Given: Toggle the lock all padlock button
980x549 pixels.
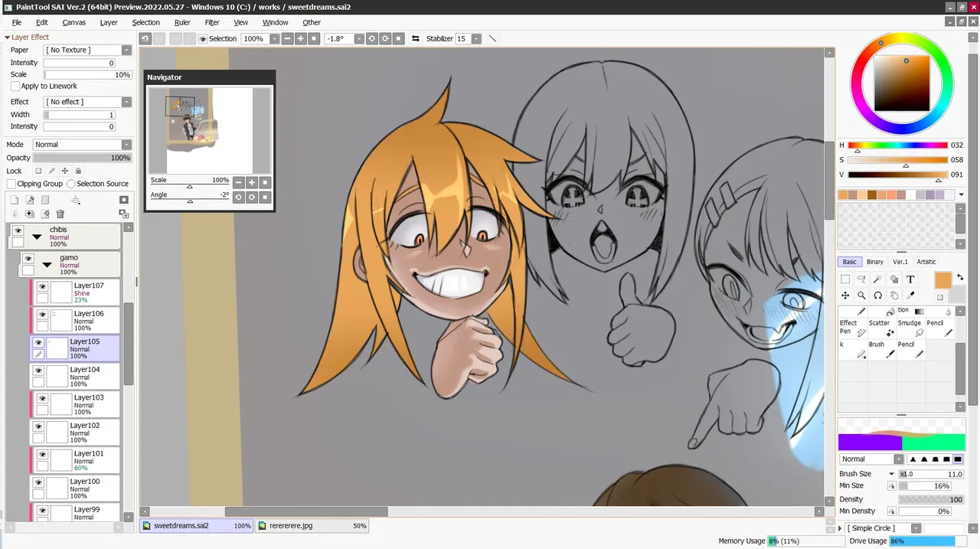Looking at the screenshot, I should pyautogui.click(x=78, y=171).
